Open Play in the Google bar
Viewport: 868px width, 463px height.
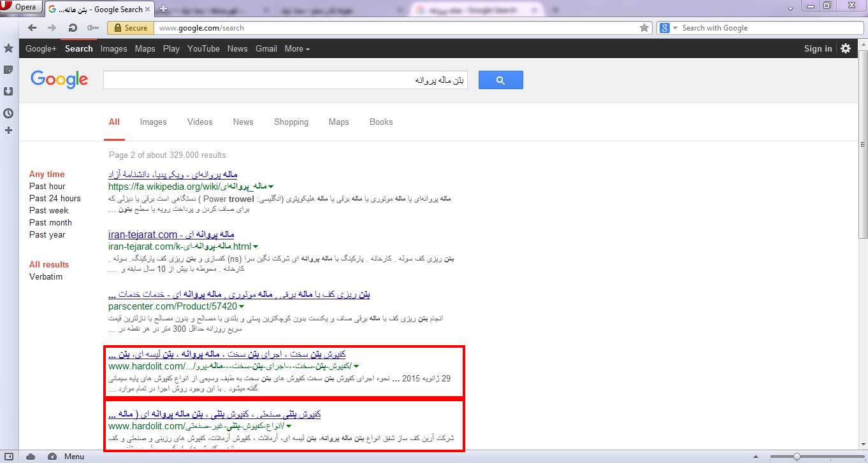[x=171, y=48]
